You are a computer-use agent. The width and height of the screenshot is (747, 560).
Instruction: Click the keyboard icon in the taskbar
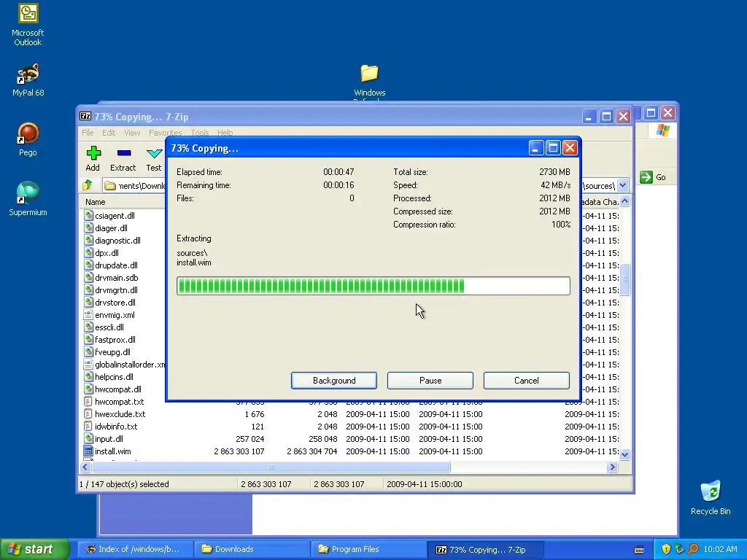click(x=639, y=550)
